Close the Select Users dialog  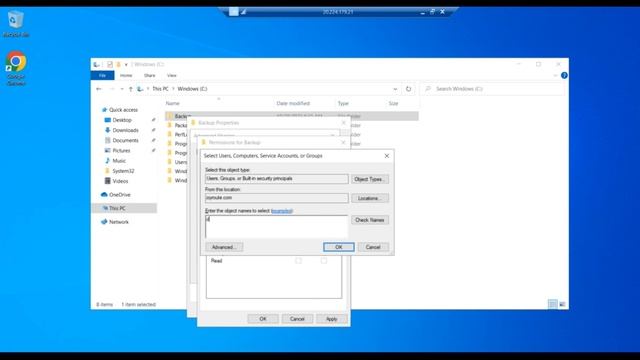(x=387, y=156)
